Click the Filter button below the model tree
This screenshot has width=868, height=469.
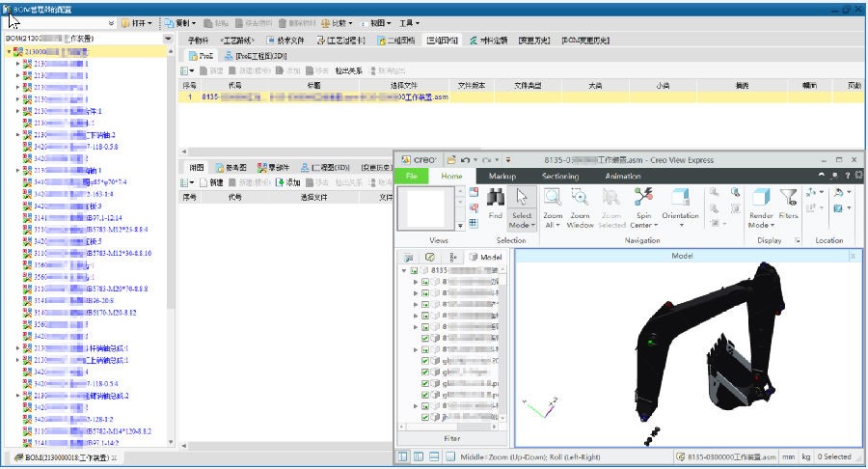tap(451, 438)
